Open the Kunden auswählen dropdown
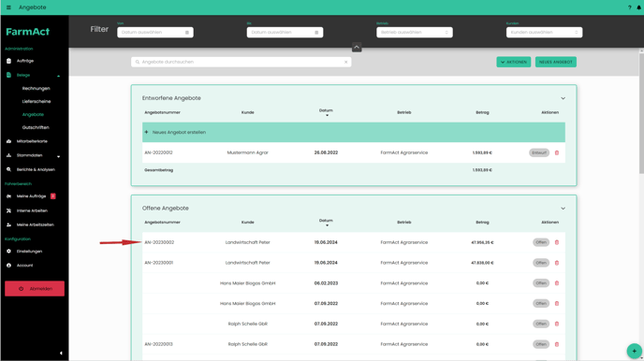The height and width of the screenshot is (361, 644). point(544,33)
